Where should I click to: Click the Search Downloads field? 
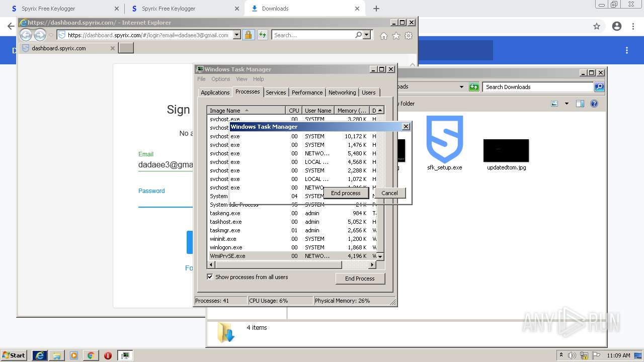[538, 87]
